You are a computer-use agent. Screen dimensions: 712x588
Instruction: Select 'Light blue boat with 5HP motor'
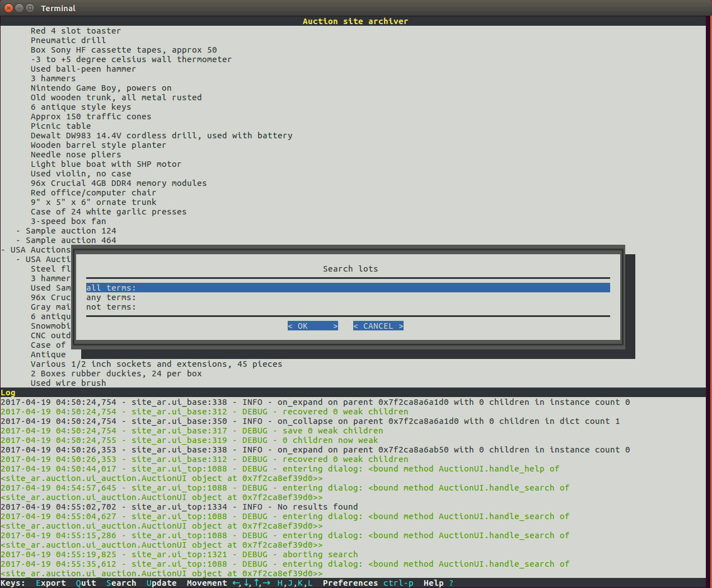(106, 164)
